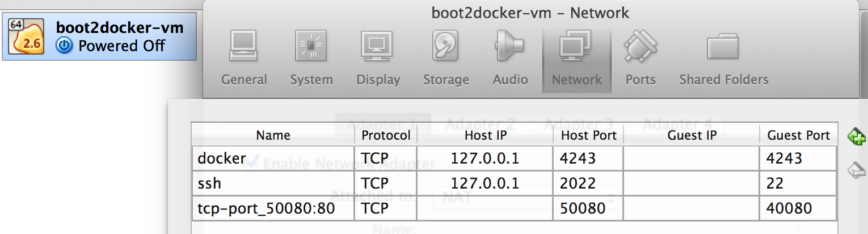The height and width of the screenshot is (234, 868).
Task: Switch to Display settings
Action: [378, 58]
